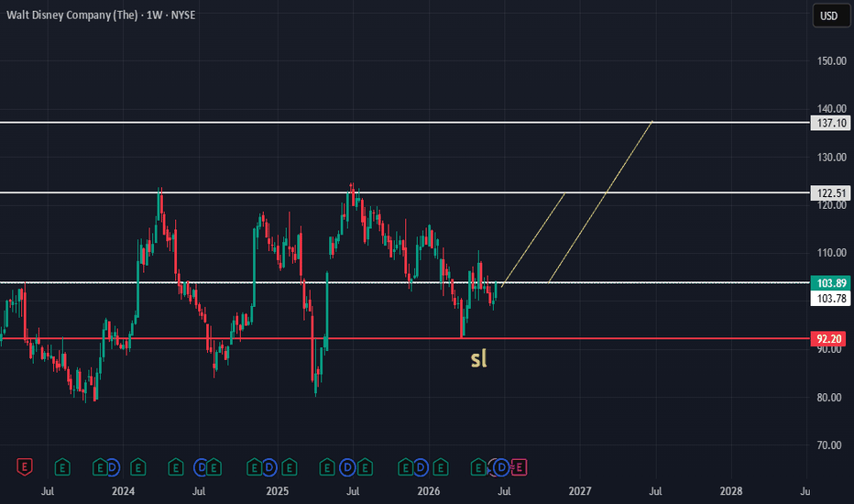This screenshot has height=504, width=854.
Task: Click the yellow 'sl' text annotation
Action: point(478,358)
